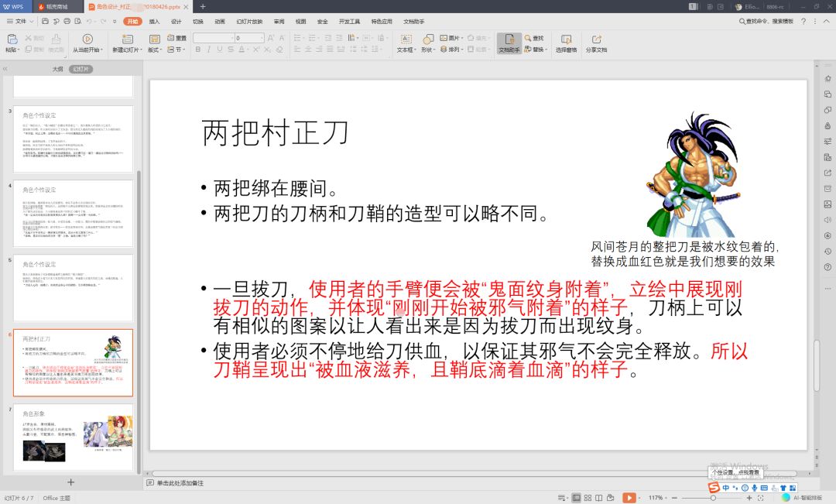Click the Paste (粘贴) icon
The height and width of the screenshot is (504, 836).
coord(12,39)
